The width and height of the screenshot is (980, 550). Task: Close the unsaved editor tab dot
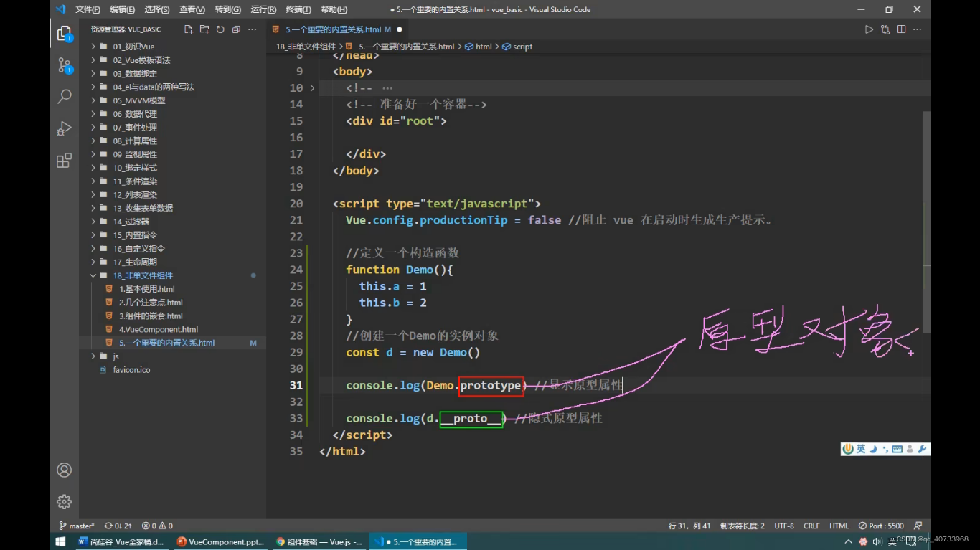(x=400, y=29)
